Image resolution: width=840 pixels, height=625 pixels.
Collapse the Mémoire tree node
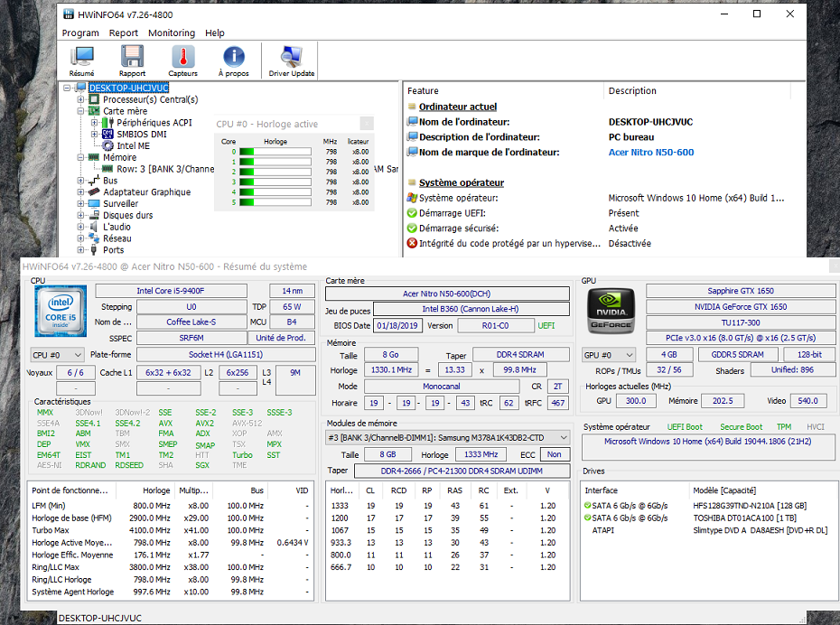pos(80,157)
